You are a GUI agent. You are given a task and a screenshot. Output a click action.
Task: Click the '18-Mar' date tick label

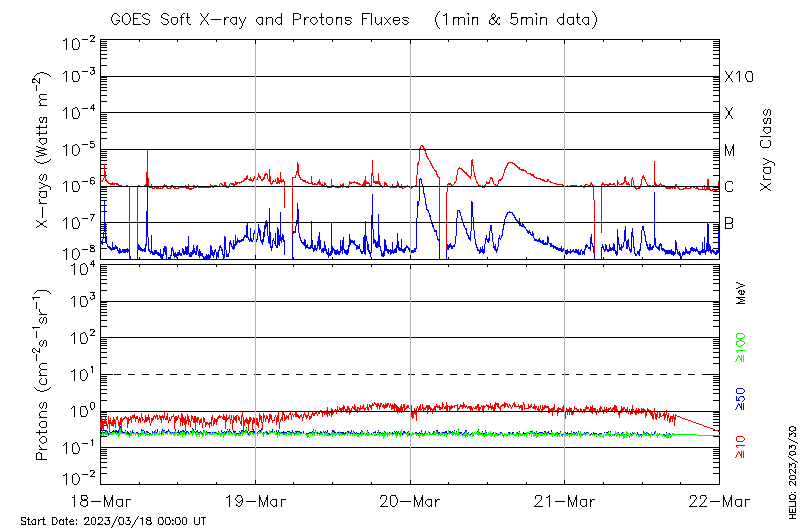[101, 501]
